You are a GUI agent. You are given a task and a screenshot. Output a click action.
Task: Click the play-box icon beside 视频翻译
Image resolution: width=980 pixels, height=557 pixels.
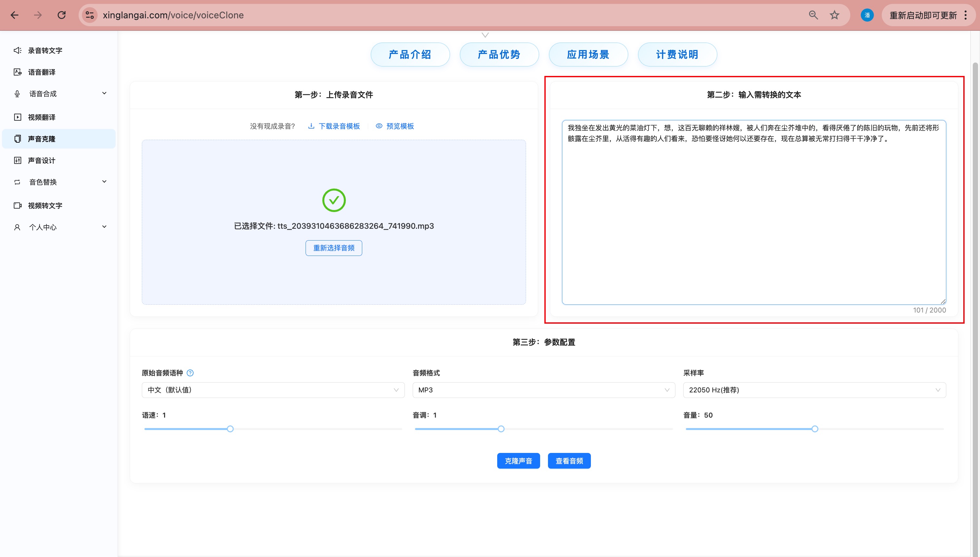(x=18, y=117)
